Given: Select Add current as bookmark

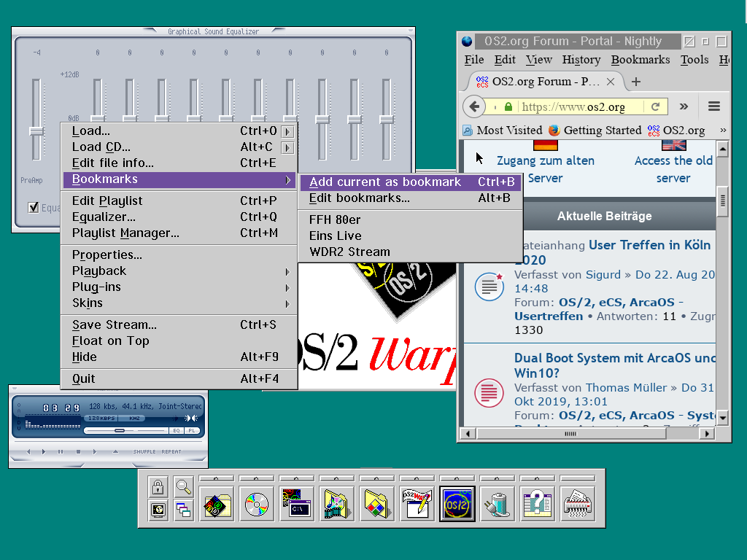Looking at the screenshot, I should [411, 182].
